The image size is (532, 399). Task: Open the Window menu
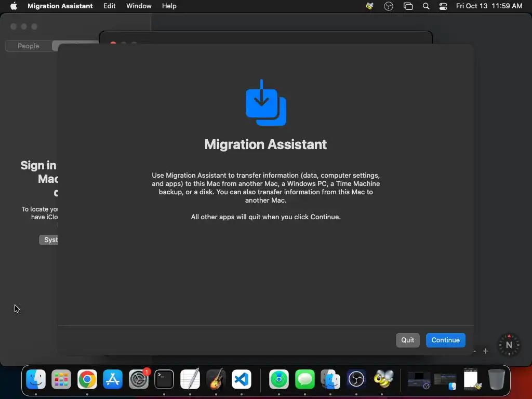[x=139, y=6]
